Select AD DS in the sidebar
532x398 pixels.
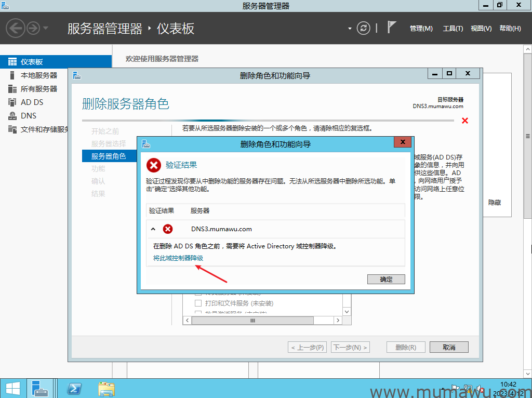[x=32, y=102]
